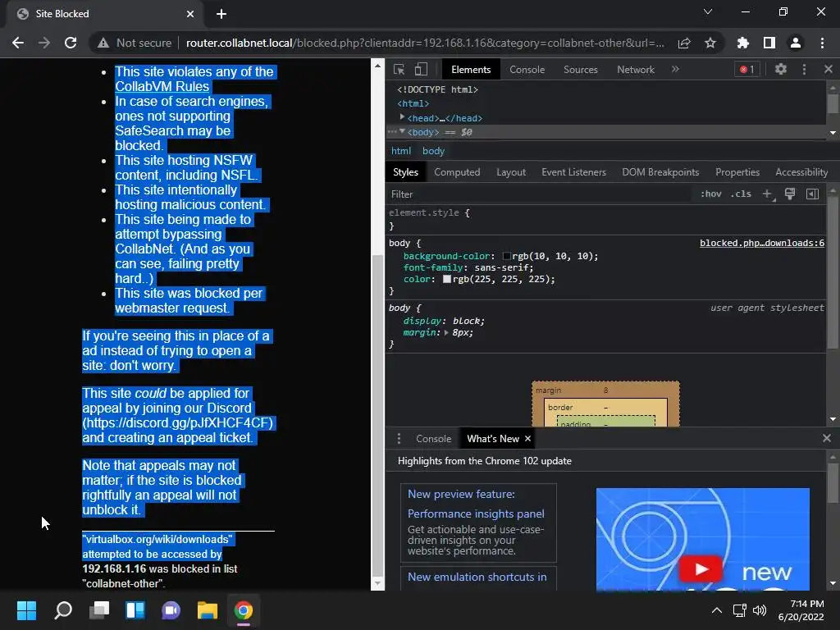Open Chrome three-dot main menu
840x630 pixels.
pos(822,43)
